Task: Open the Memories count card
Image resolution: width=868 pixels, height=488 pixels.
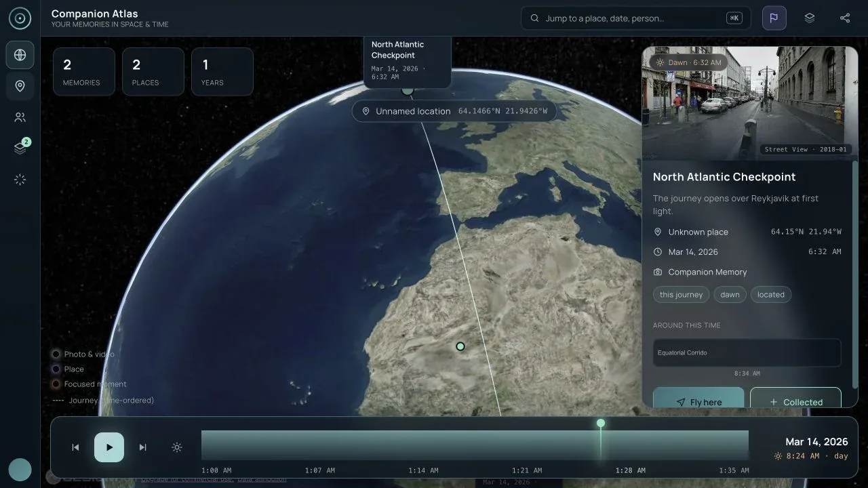Action: [84, 72]
